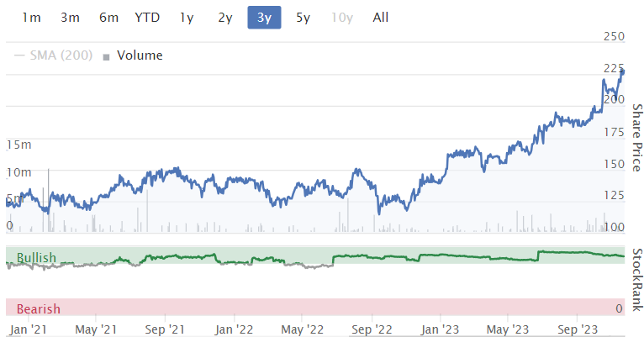
Task: Click the grey Volume legend square icon
Action: pyautogui.click(x=107, y=57)
